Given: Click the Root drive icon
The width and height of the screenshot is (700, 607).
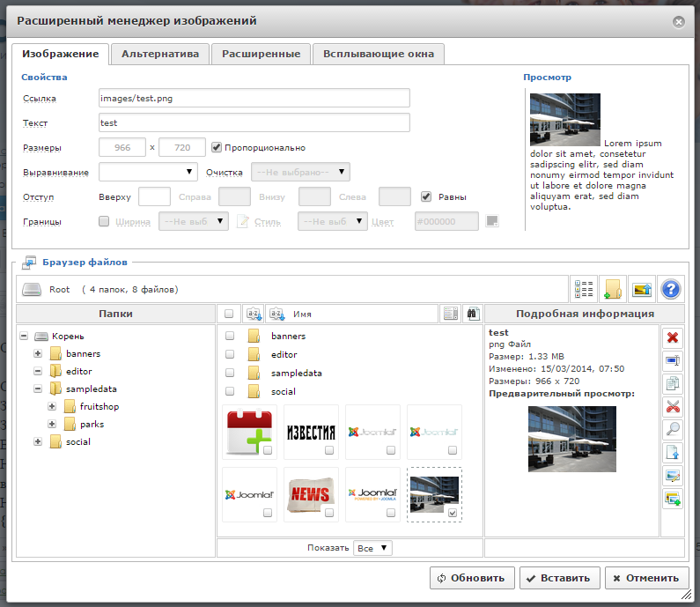Looking at the screenshot, I should pyautogui.click(x=32, y=290).
